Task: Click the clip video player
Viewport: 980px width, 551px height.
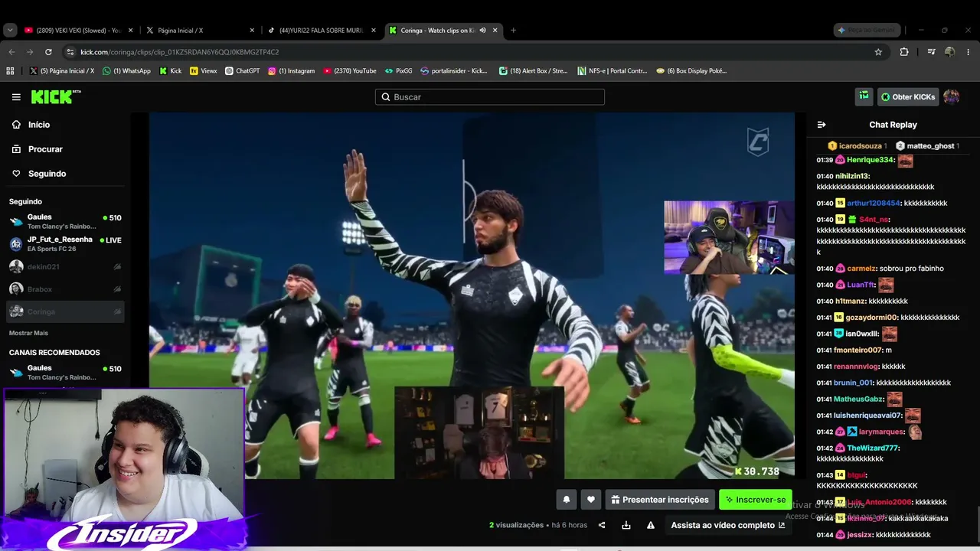Action: [x=472, y=296]
